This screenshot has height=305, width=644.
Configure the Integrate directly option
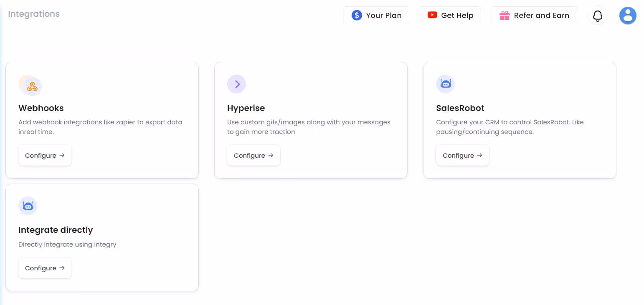[x=45, y=268]
